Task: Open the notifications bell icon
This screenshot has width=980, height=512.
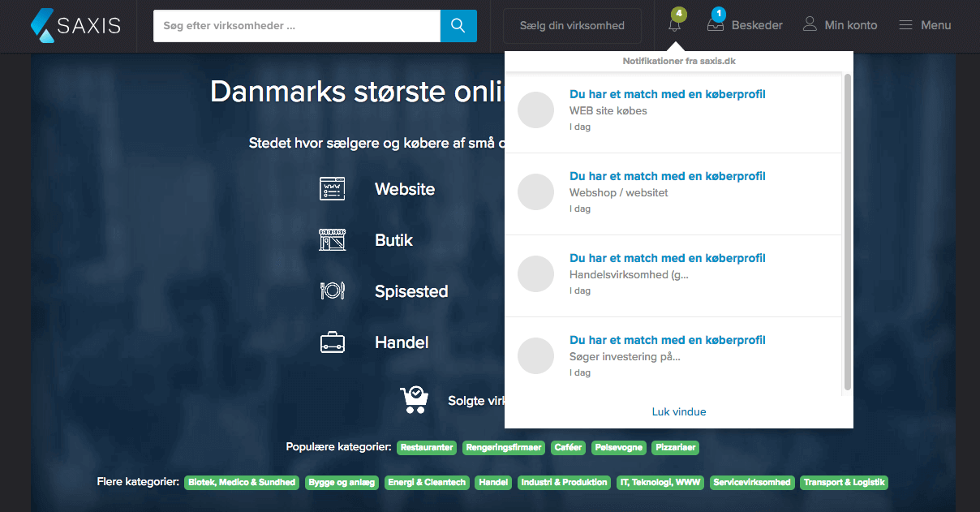Action: pos(674,25)
